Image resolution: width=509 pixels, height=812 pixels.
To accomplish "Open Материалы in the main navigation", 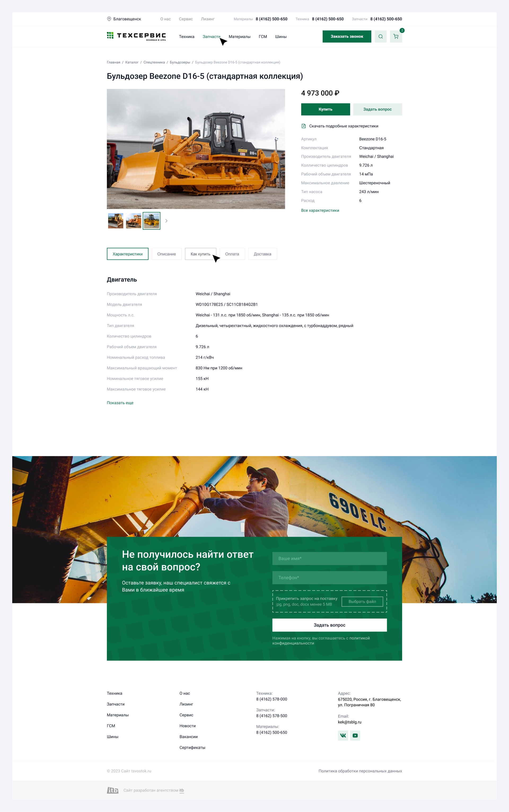I will point(239,37).
